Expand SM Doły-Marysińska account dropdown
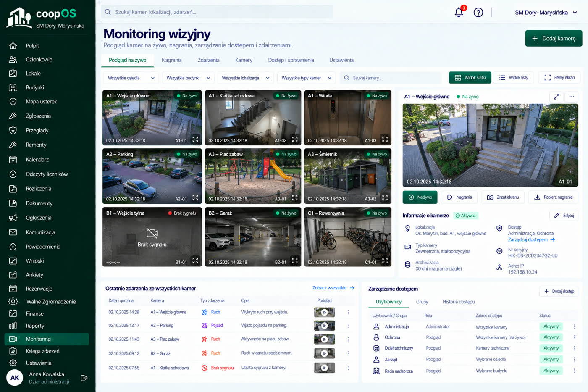Image resolution: width=588 pixels, height=392 pixels. click(x=546, y=13)
